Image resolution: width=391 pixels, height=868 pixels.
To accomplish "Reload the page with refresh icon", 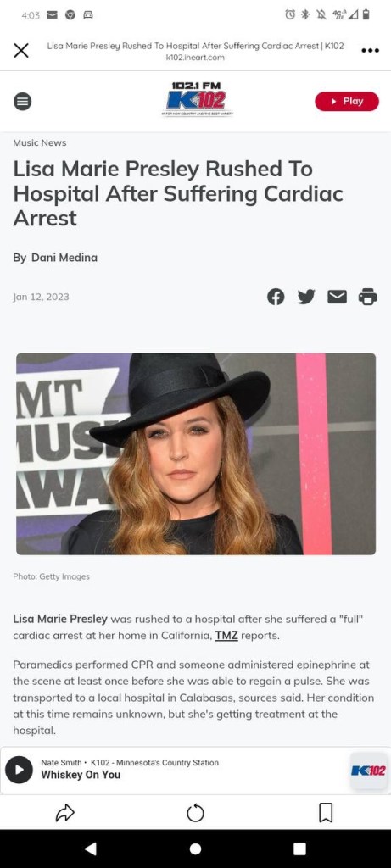I will coord(195,813).
